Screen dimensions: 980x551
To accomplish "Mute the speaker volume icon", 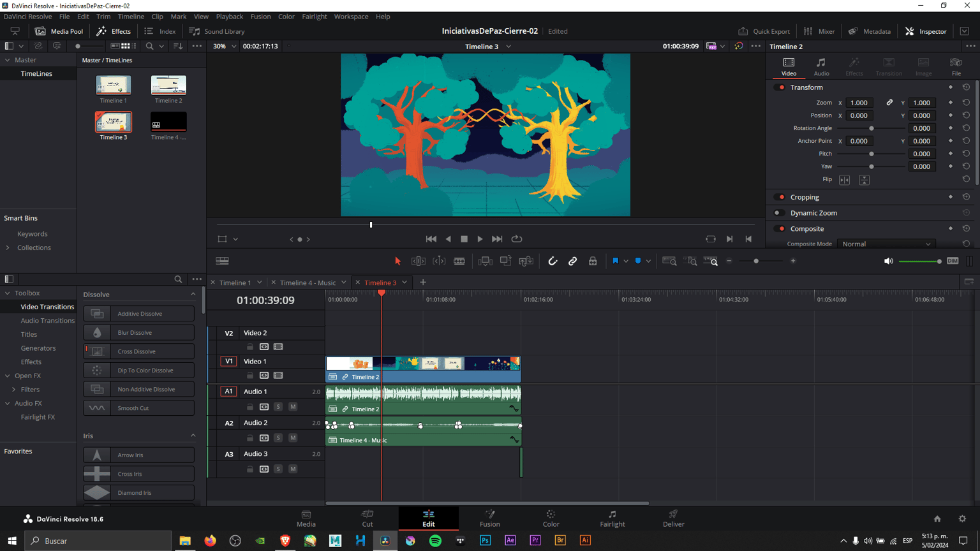I will (x=888, y=261).
